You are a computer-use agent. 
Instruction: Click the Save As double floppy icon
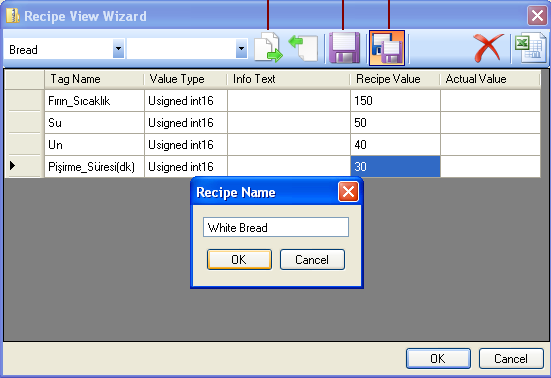click(387, 48)
